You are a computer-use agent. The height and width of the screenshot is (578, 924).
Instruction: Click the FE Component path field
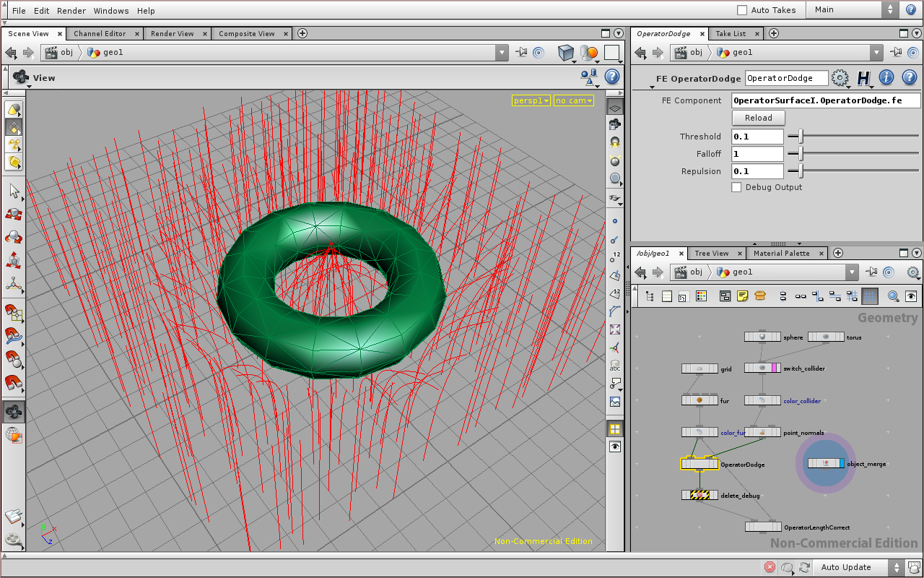tap(827, 100)
